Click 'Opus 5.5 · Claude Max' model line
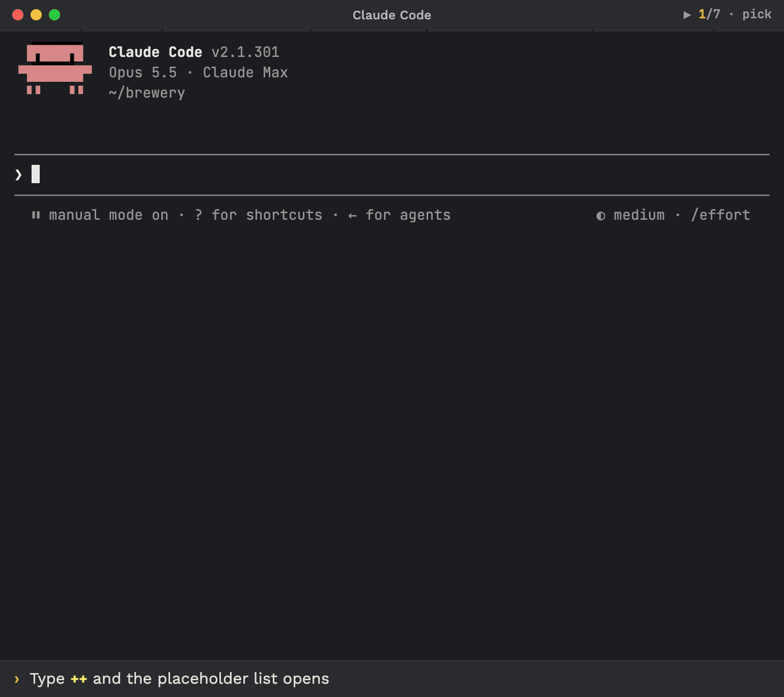 coord(198,73)
